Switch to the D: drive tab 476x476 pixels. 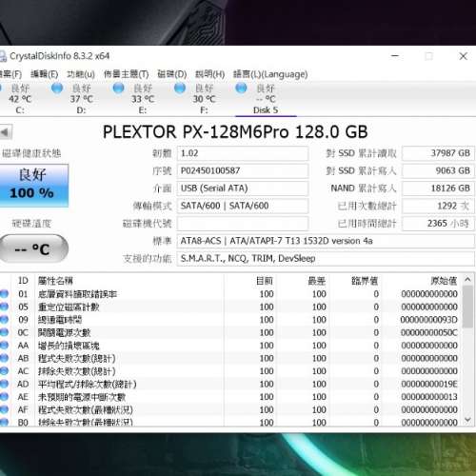coord(81,99)
